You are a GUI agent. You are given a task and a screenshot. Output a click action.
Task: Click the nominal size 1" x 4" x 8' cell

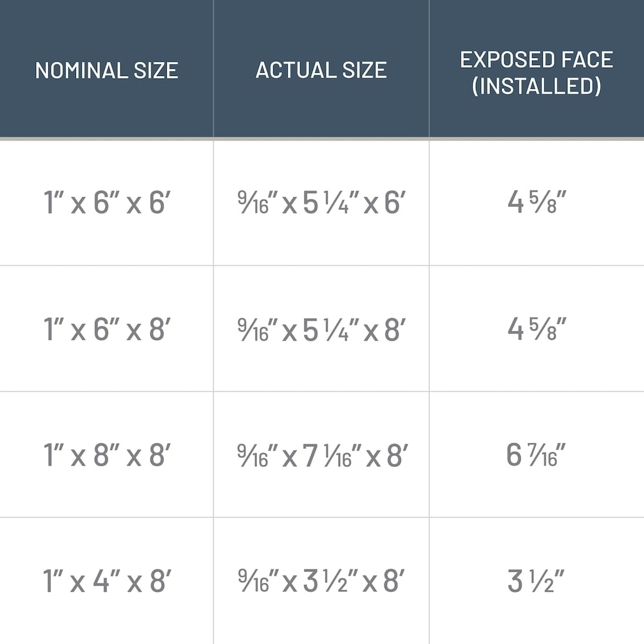(106, 582)
